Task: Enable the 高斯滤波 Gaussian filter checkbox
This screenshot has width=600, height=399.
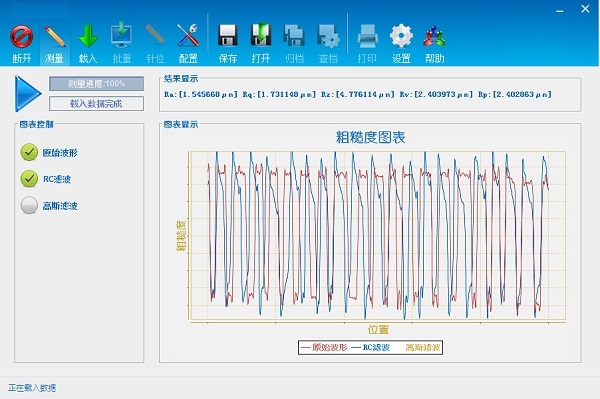Action: [x=29, y=205]
